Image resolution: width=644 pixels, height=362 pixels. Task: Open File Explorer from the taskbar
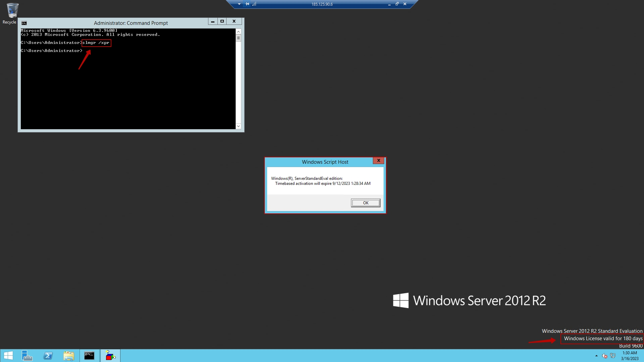(69, 356)
